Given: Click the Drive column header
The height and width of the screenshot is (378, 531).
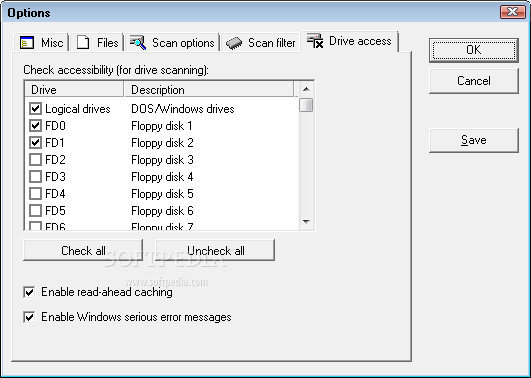Looking at the screenshot, I should (75, 90).
